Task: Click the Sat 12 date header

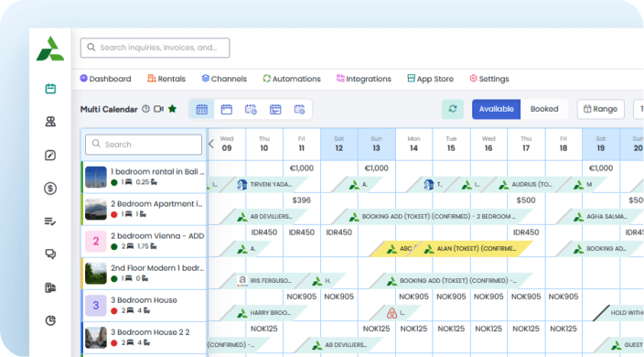Action: pos(338,145)
